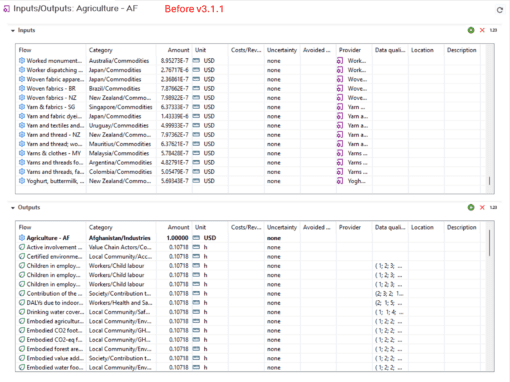Select Woven fabrics - NZ row

251,98
